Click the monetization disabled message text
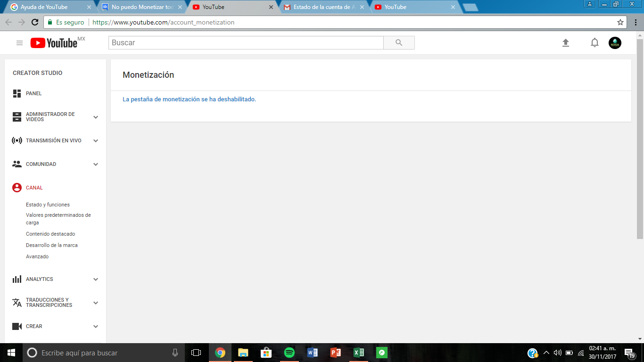 pyautogui.click(x=190, y=99)
